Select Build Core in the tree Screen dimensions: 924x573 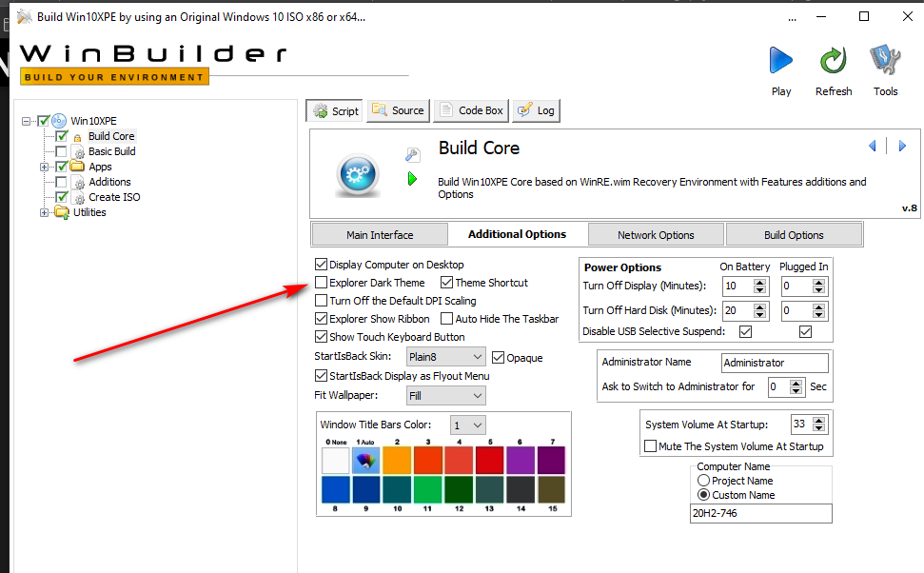coord(111,136)
